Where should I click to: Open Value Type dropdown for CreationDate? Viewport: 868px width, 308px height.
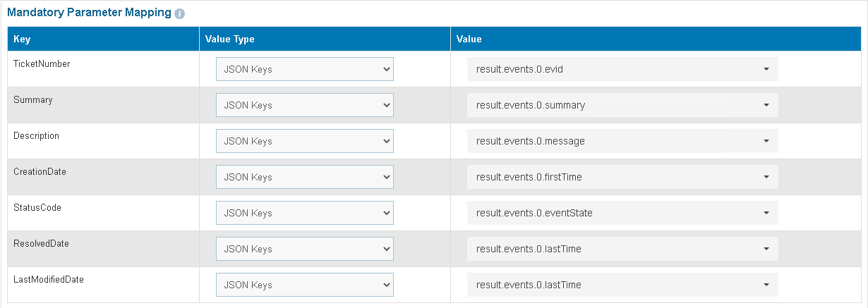tap(305, 177)
